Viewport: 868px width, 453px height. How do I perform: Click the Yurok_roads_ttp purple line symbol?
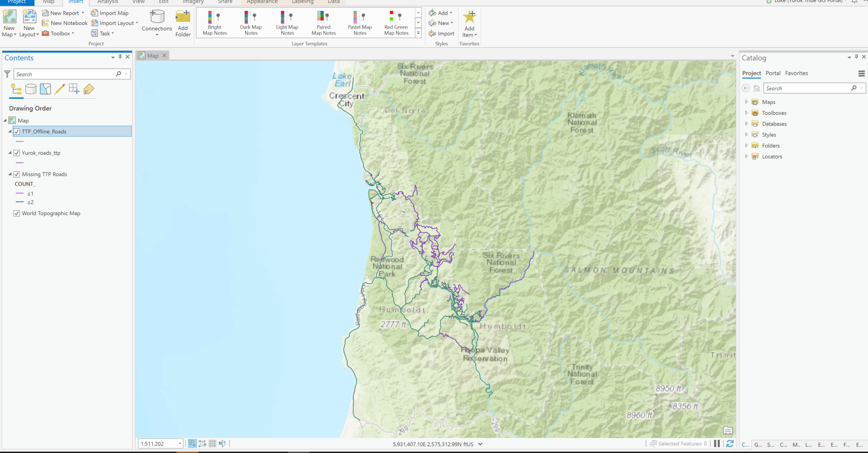tap(20, 162)
